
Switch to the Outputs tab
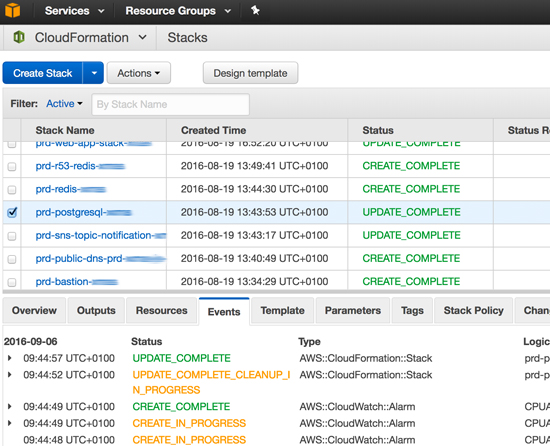click(x=96, y=310)
